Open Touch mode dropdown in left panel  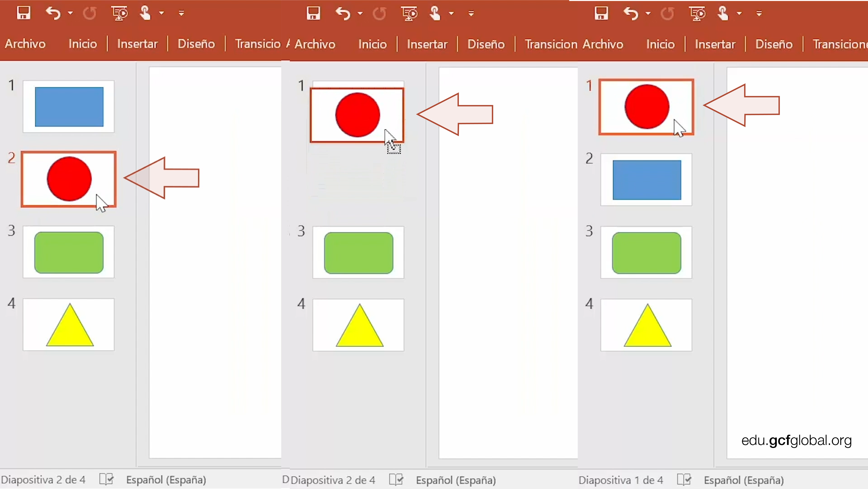pos(161,13)
